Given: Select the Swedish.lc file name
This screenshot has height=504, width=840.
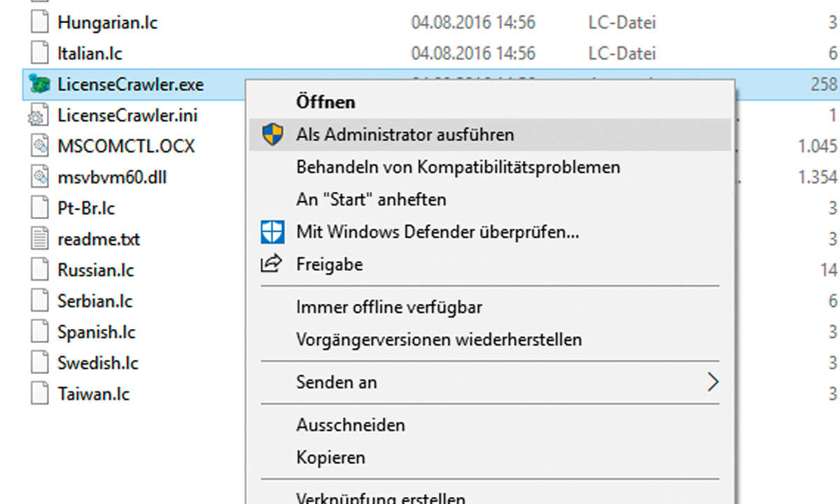Looking at the screenshot, I should 98,362.
